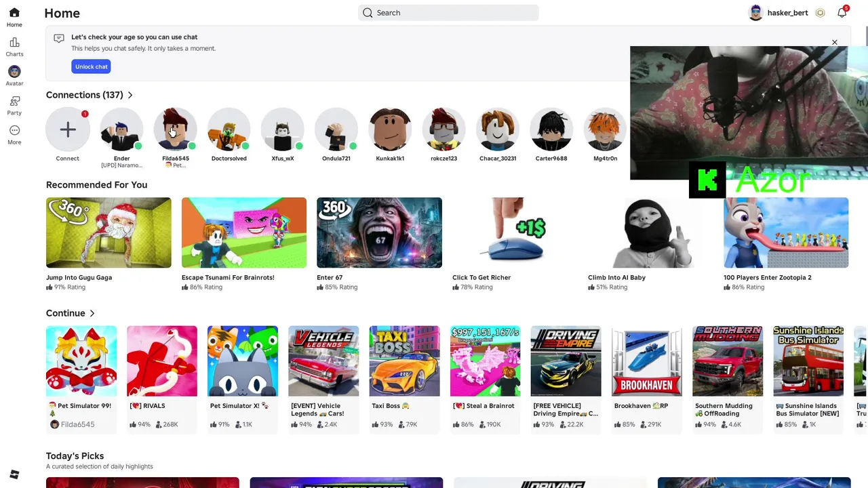868x488 pixels.
Task: Click the search magnifier icon
Action: [368, 13]
